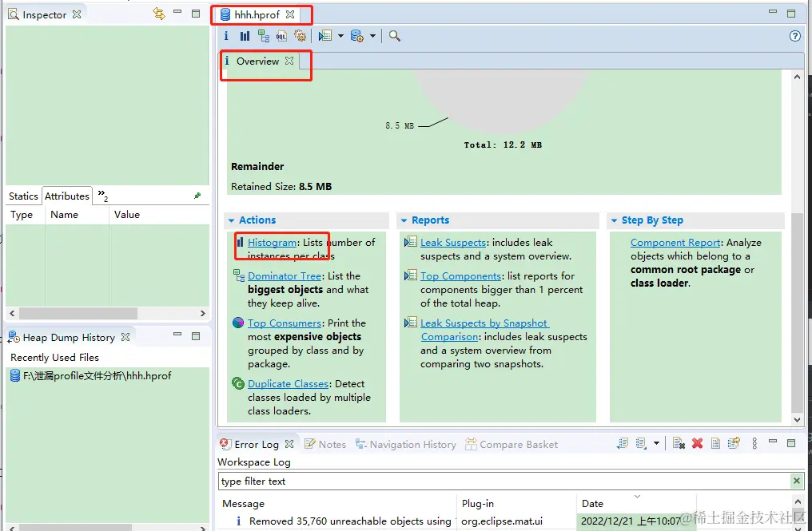This screenshot has width=812, height=531.
Task: Click the find object by address magnifier
Action: pos(395,36)
